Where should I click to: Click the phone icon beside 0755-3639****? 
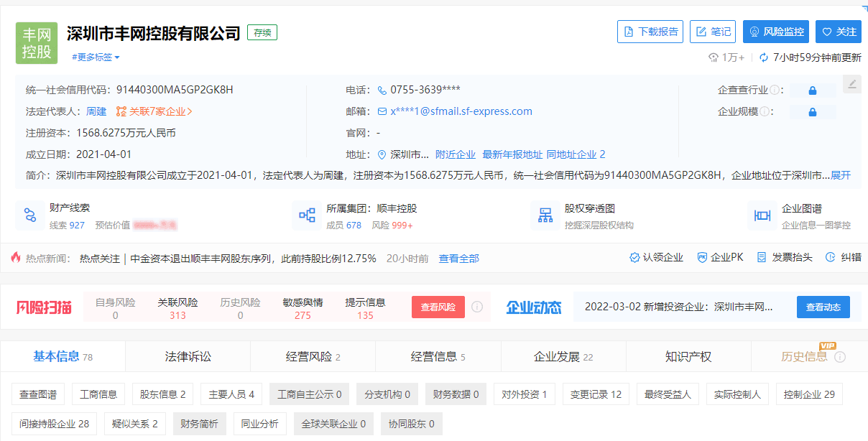382,90
